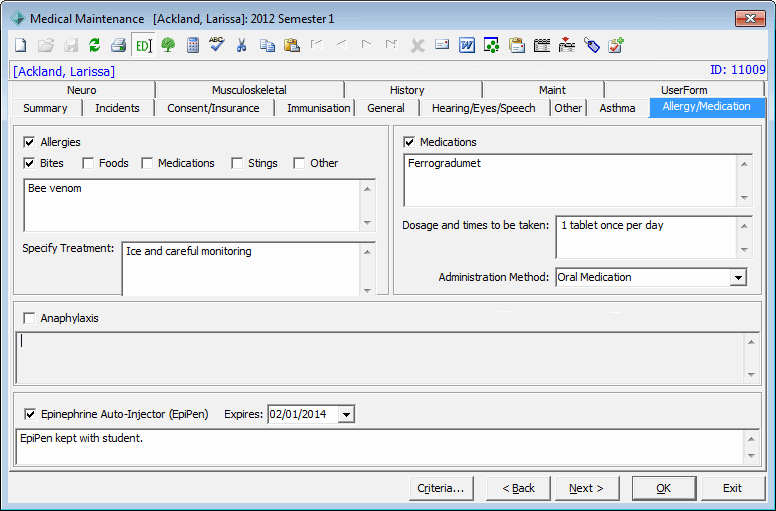Viewport: 776px width, 511px height.
Task: Tick the Foods checkbox
Action: tap(88, 163)
